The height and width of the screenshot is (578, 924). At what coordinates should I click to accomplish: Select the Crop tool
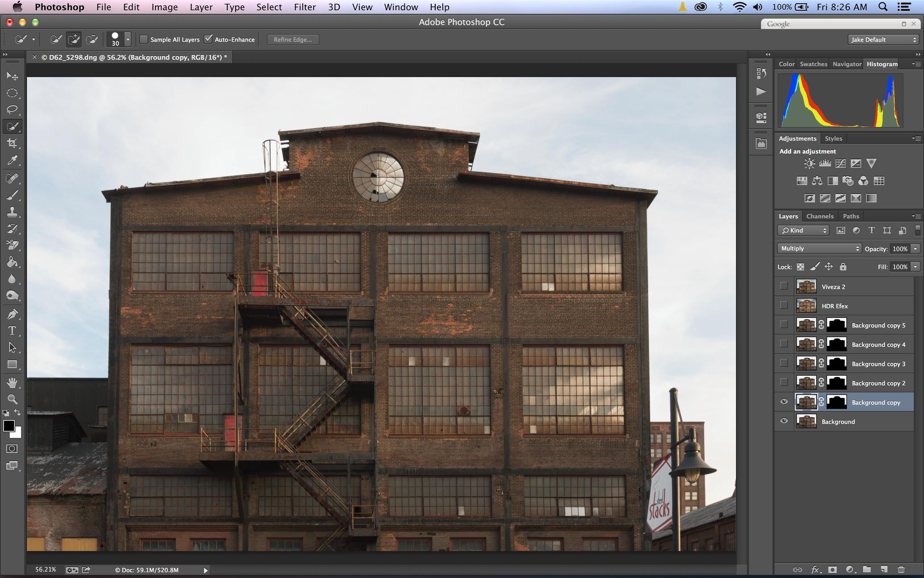tap(12, 143)
